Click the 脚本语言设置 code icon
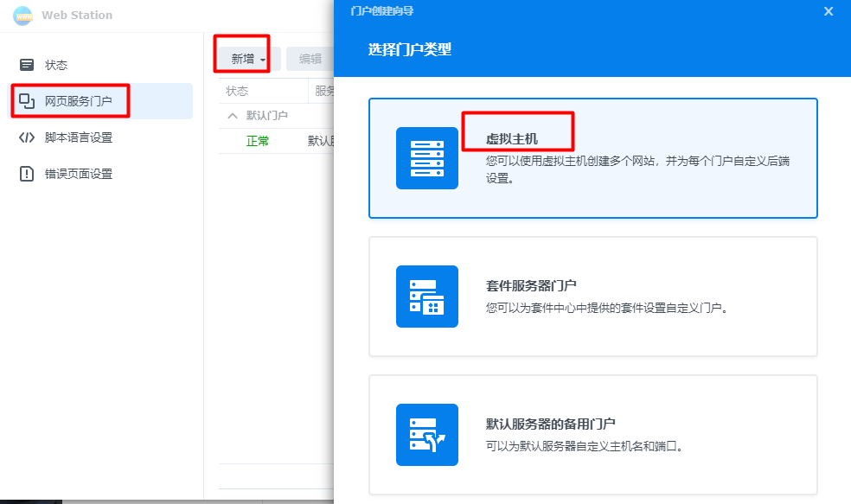The height and width of the screenshot is (504, 851). 27,137
